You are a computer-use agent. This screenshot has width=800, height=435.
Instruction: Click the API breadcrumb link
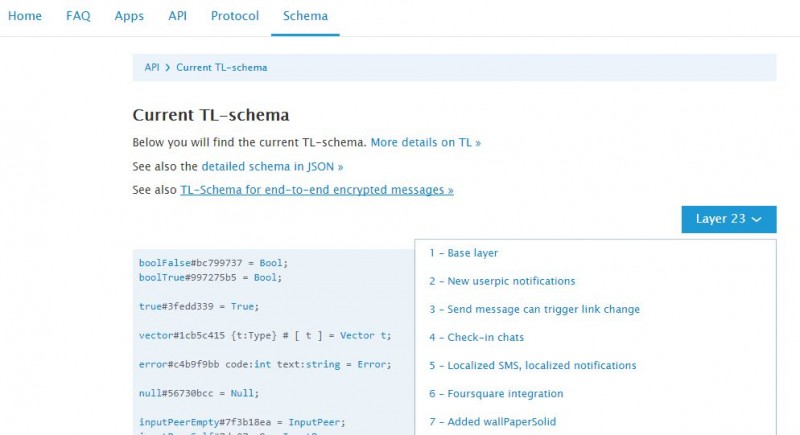point(152,68)
